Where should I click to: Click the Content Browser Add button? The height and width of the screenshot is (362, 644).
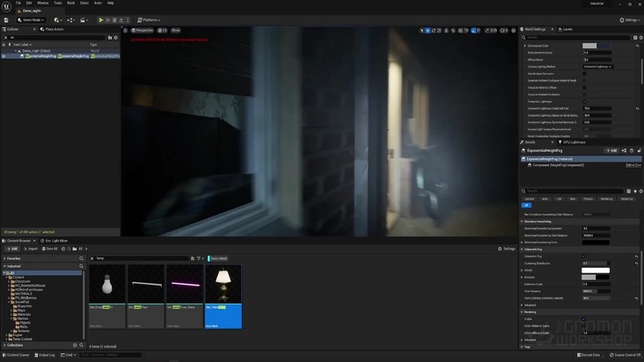pyautogui.click(x=12, y=249)
